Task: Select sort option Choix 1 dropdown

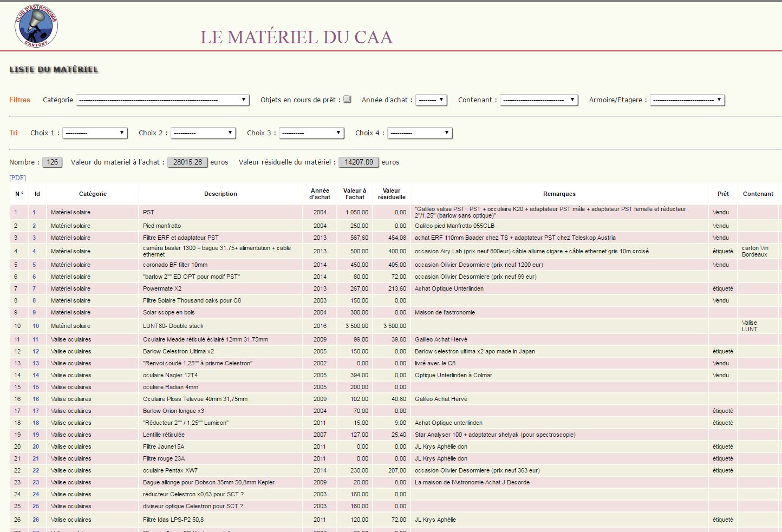Action: [95, 133]
